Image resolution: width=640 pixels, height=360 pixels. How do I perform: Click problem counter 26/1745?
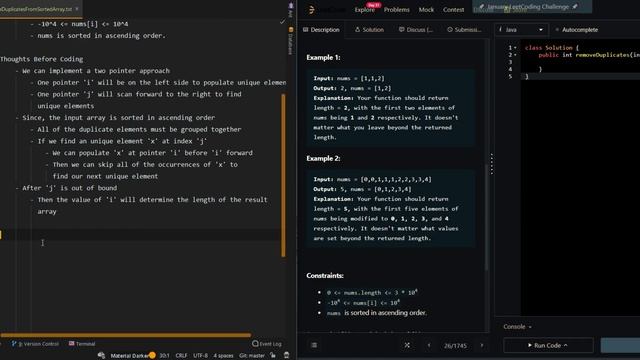pos(455,346)
